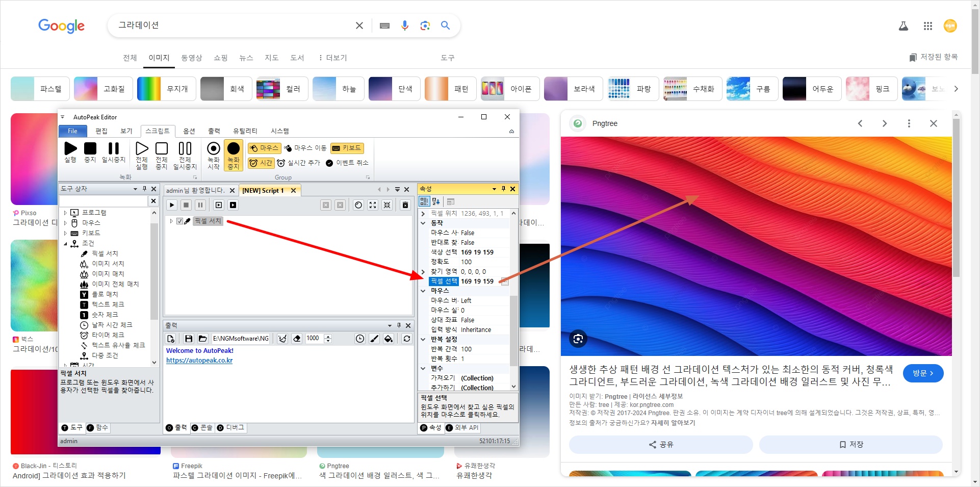Switch to the admin님 환영합니다 tab
The width and height of the screenshot is (980, 487).
(195, 190)
